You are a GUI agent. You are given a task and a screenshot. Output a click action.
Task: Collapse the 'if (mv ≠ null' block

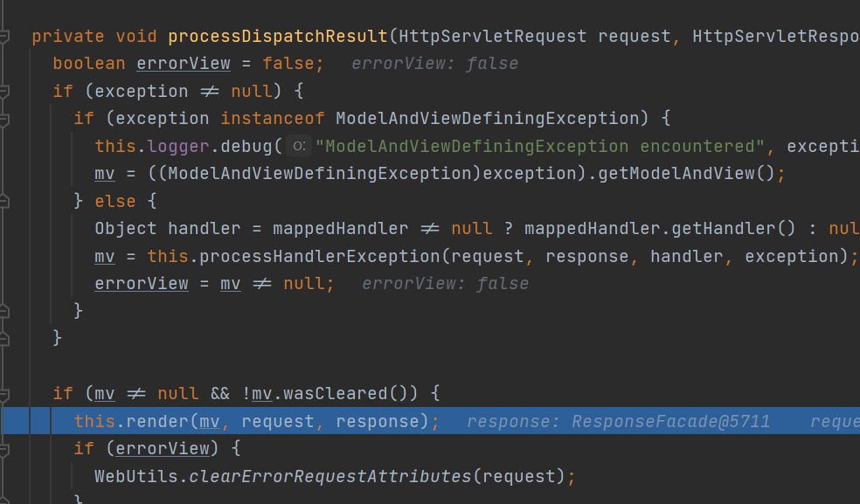tap(4, 393)
